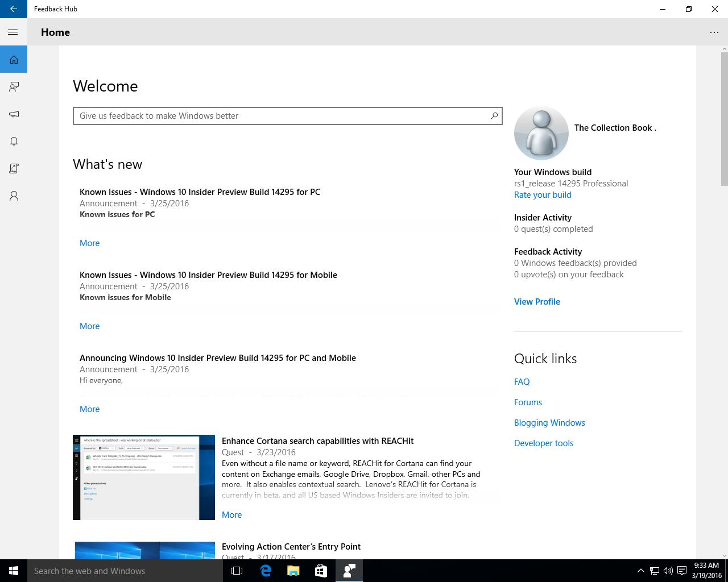The image size is (728, 582).
Task: Open the Action Center tray icon
Action: click(681, 571)
